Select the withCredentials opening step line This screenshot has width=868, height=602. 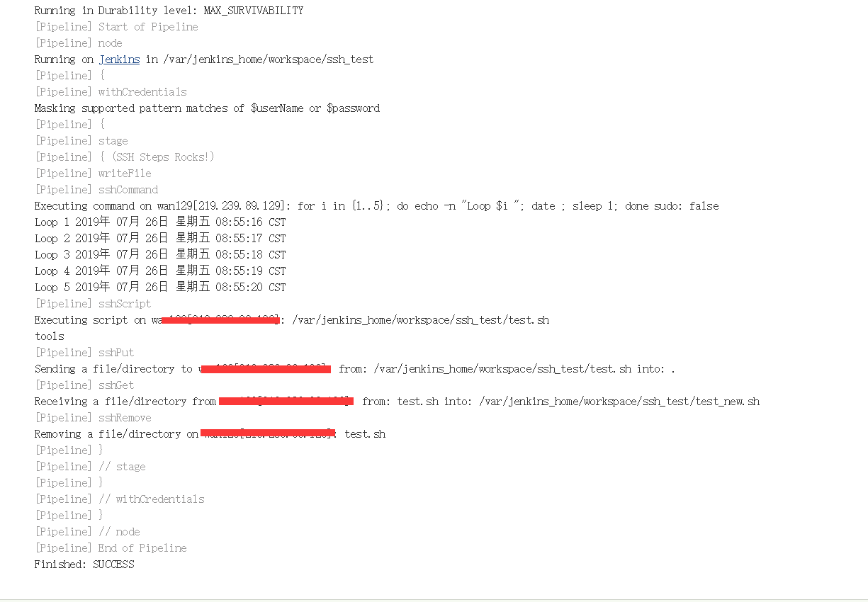[x=111, y=92]
